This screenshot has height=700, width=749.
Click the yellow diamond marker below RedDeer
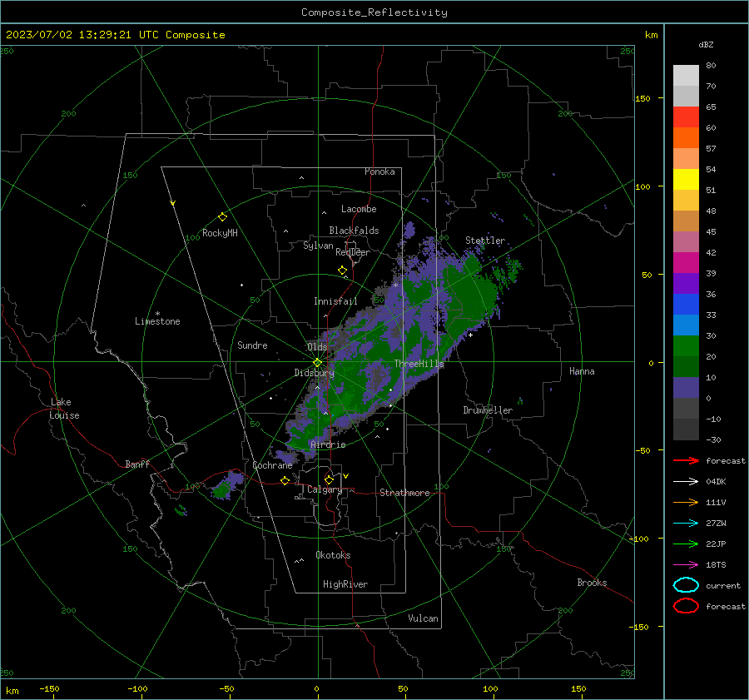tap(342, 271)
